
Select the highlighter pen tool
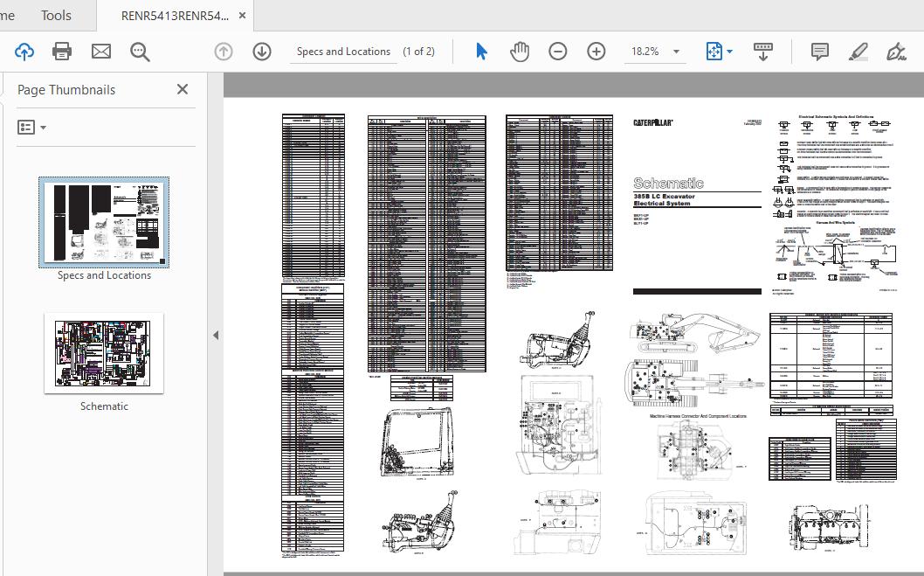[858, 52]
